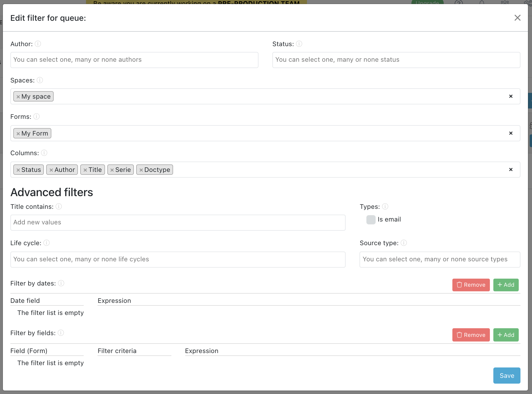This screenshot has width=532, height=394.
Task: Enable the Is email checkbox
Action: tap(371, 219)
